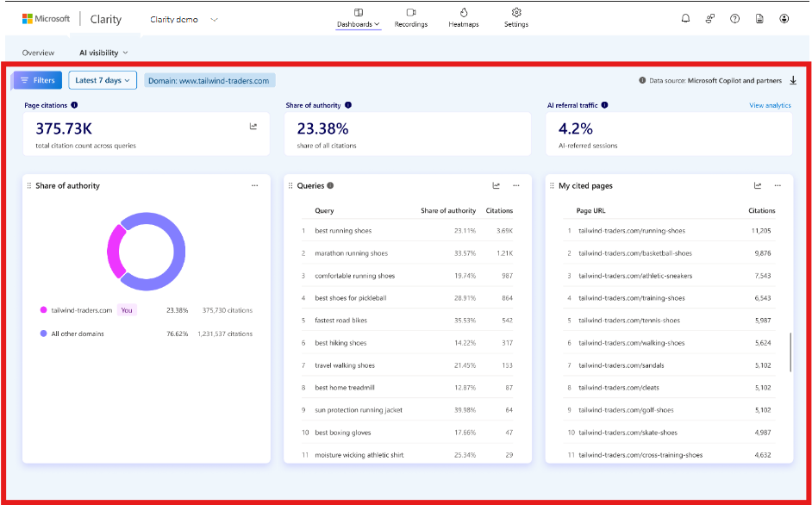Open tailwind-traders.com/tennis-shoes page row
The width and height of the screenshot is (812, 505).
pyautogui.click(x=669, y=320)
